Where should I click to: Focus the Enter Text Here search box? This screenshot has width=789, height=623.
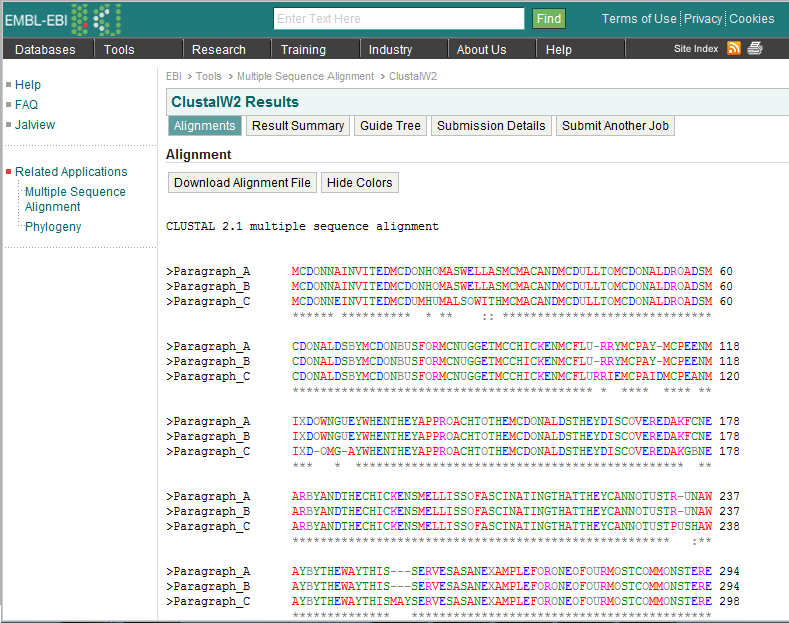click(x=399, y=19)
